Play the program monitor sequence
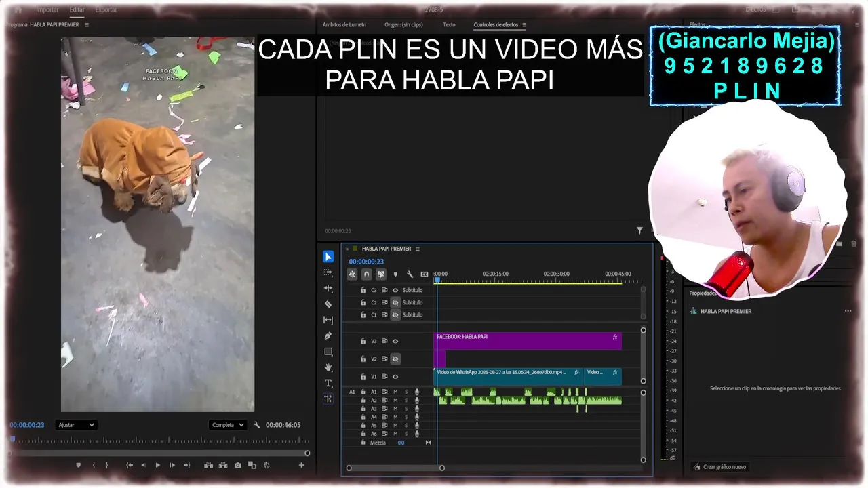The image size is (868, 488). (158, 465)
